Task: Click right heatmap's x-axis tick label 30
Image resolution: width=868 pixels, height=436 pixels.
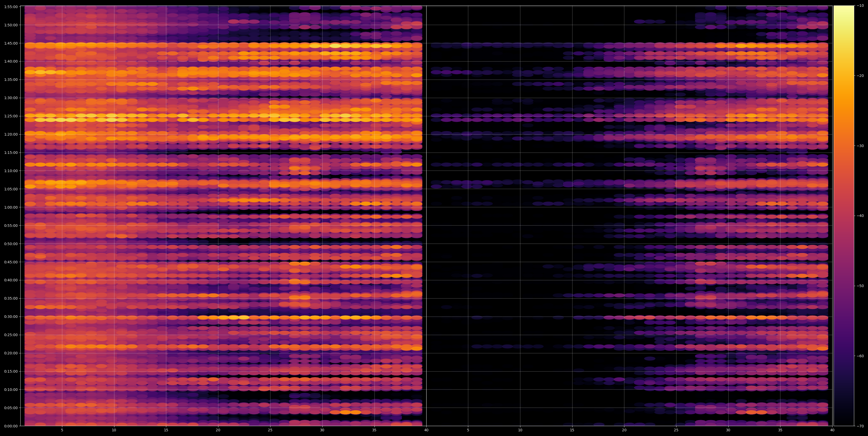Action: point(728,430)
